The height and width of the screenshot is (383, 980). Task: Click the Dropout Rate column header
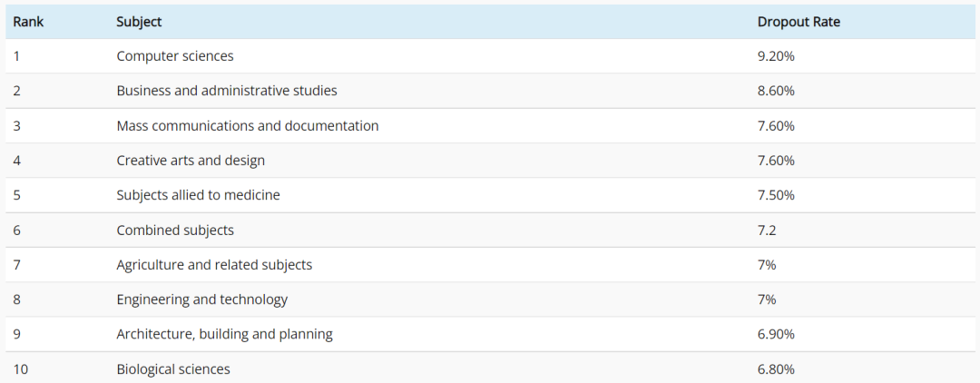799,22
